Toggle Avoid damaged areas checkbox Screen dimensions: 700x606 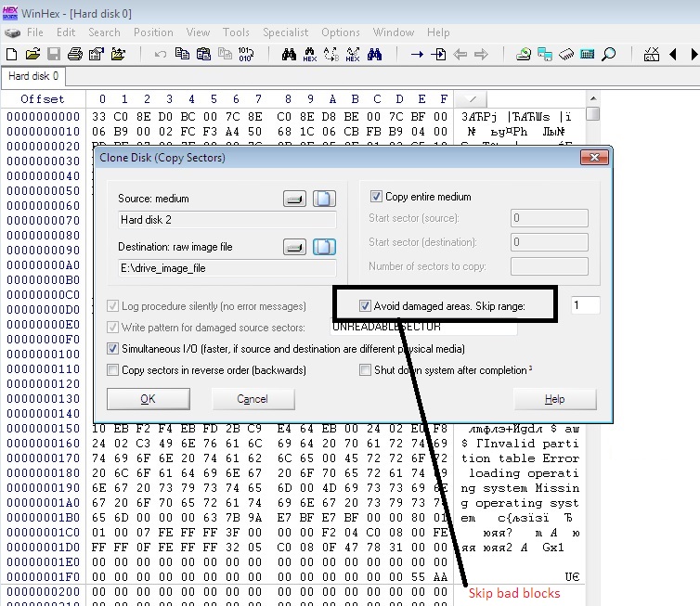click(366, 305)
